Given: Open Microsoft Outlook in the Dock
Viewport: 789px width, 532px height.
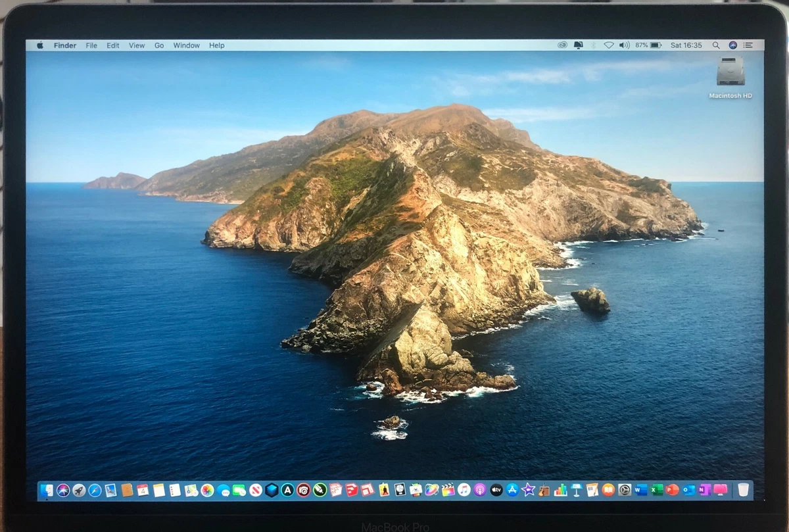Looking at the screenshot, I should click(x=688, y=489).
